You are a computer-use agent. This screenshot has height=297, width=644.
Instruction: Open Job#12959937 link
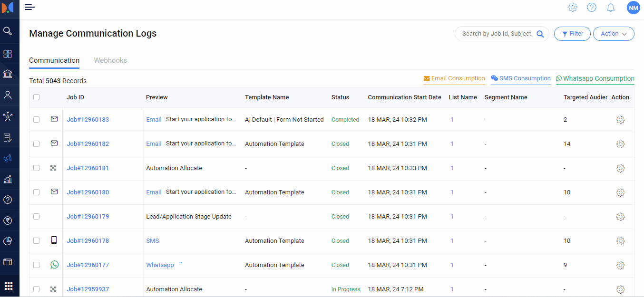pos(88,289)
